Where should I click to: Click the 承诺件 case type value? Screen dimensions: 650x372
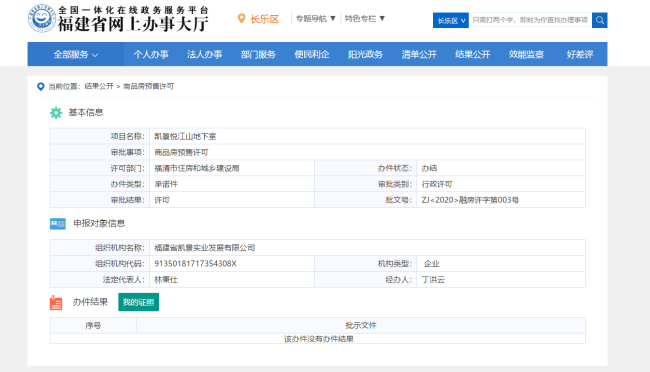coord(166,184)
